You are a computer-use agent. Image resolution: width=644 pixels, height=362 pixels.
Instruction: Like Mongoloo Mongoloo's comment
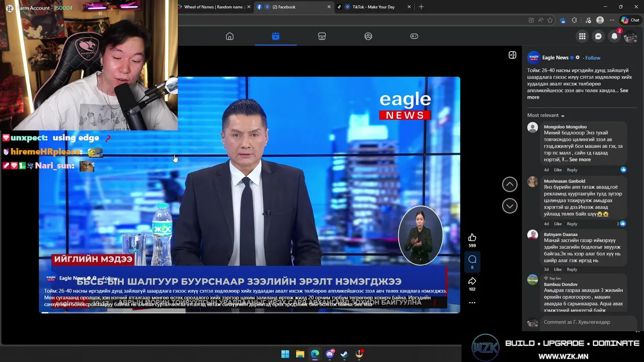point(558,170)
